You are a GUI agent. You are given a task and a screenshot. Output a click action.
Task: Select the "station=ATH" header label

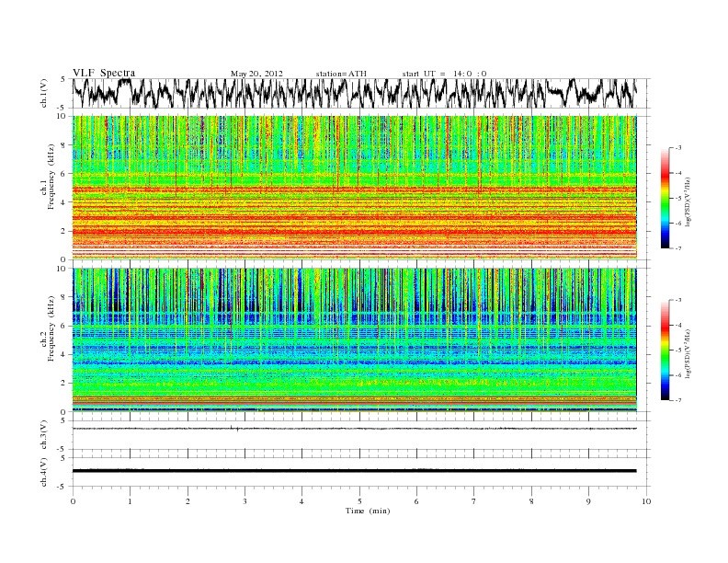coord(341,74)
